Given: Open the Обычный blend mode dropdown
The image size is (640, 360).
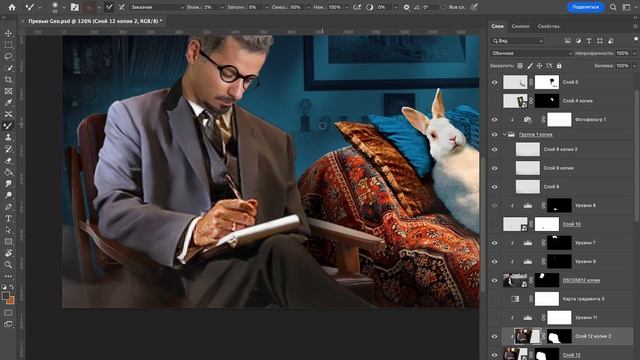Looking at the screenshot, I should click(x=531, y=53).
